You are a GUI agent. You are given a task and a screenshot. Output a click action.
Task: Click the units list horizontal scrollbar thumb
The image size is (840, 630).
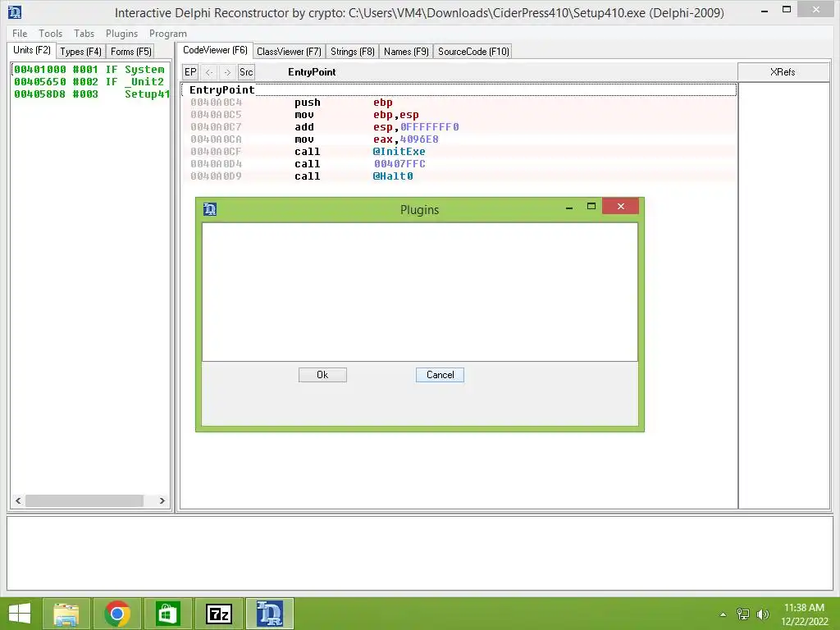84,501
